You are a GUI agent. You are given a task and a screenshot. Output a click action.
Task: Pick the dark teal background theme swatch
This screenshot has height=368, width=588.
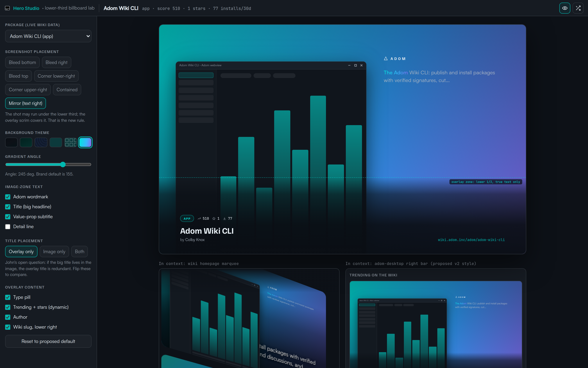[56, 142]
